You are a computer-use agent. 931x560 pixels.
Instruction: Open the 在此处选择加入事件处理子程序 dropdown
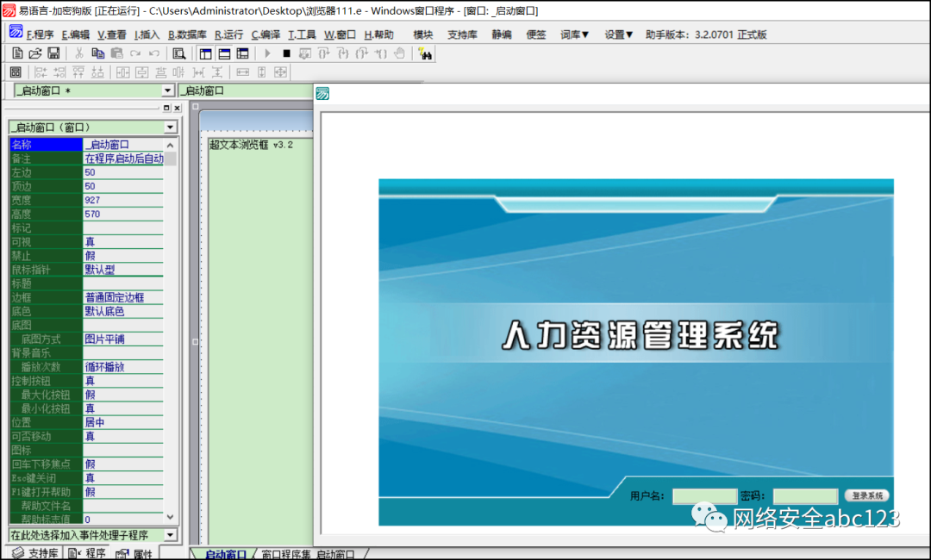[x=171, y=534]
